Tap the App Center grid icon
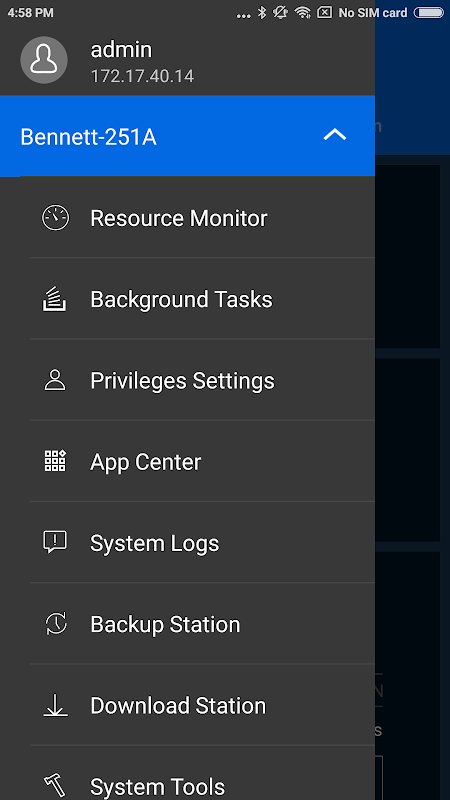This screenshot has width=450, height=800. point(55,461)
